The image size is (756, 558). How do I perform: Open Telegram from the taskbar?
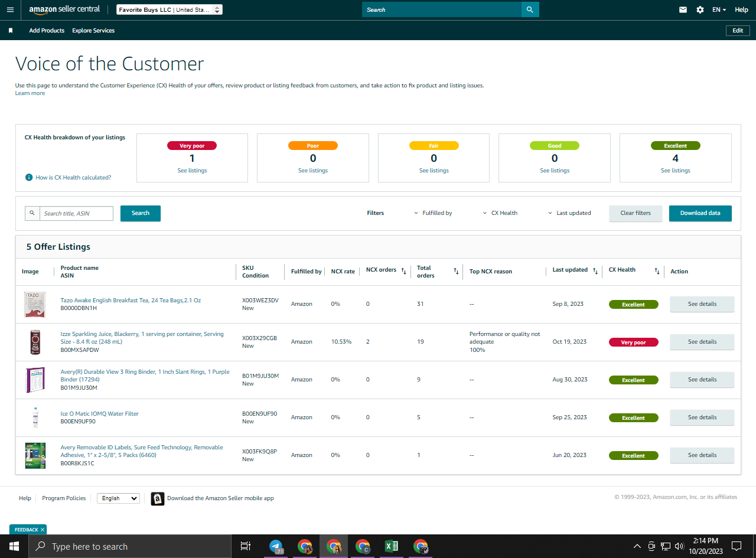click(x=276, y=546)
